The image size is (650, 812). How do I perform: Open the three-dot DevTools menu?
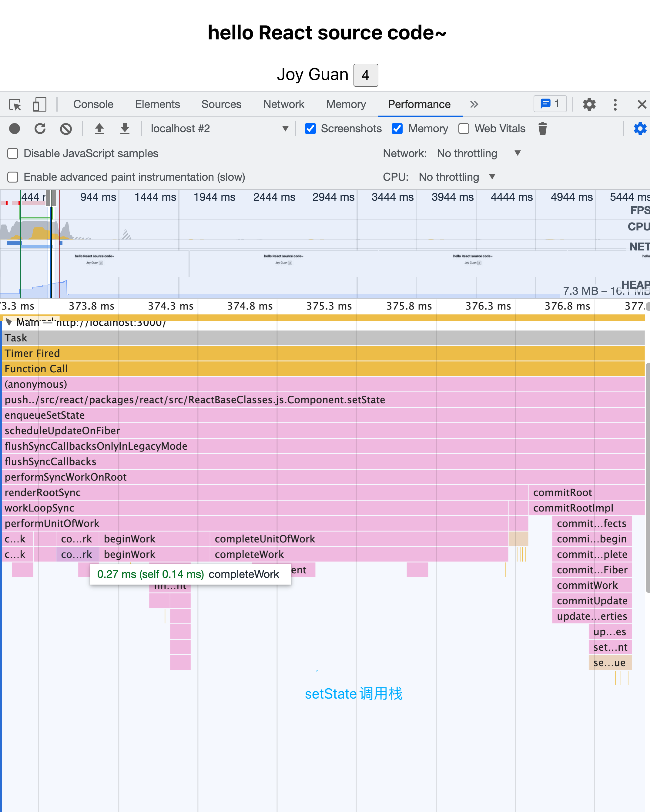pyautogui.click(x=615, y=104)
